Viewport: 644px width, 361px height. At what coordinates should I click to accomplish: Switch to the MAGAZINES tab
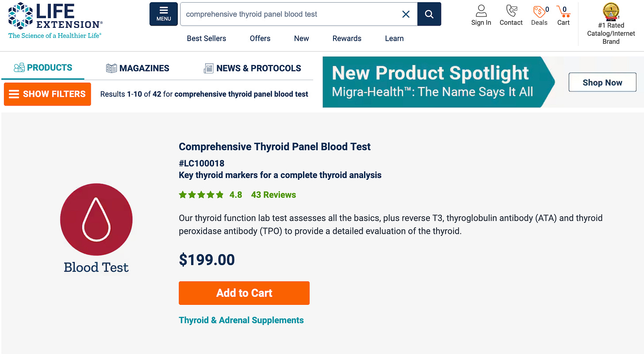click(x=138, y=68)
